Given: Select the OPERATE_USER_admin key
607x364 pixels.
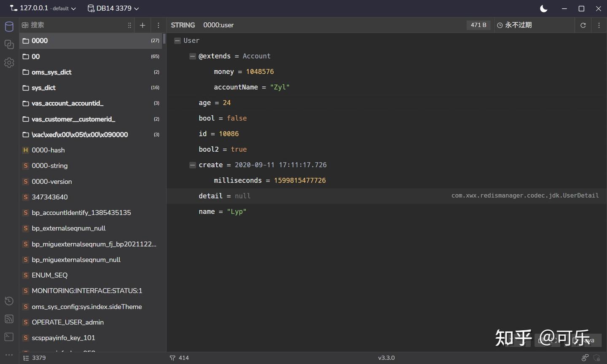Looking at the screenshot, I should pos(91,322).
